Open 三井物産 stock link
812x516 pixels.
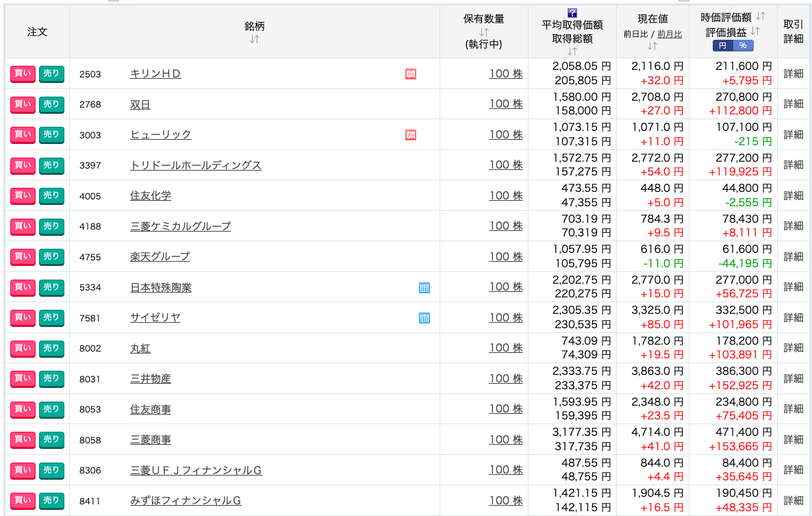point(150,379)
